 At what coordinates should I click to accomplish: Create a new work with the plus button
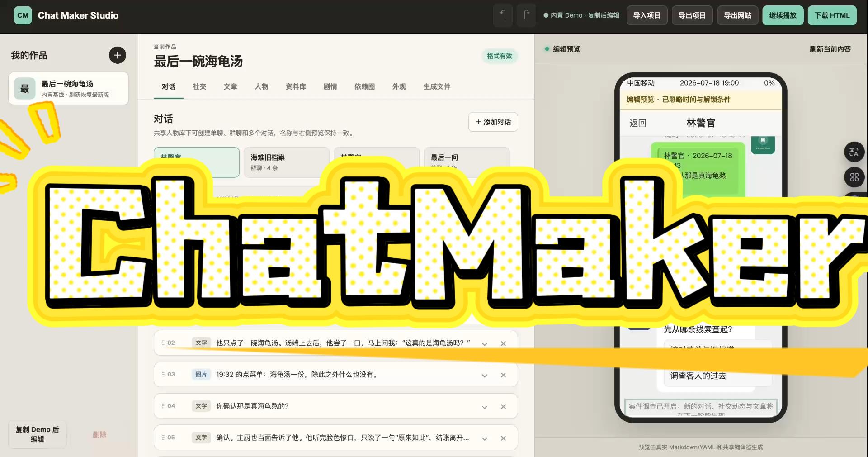click(x=118, y=55)
